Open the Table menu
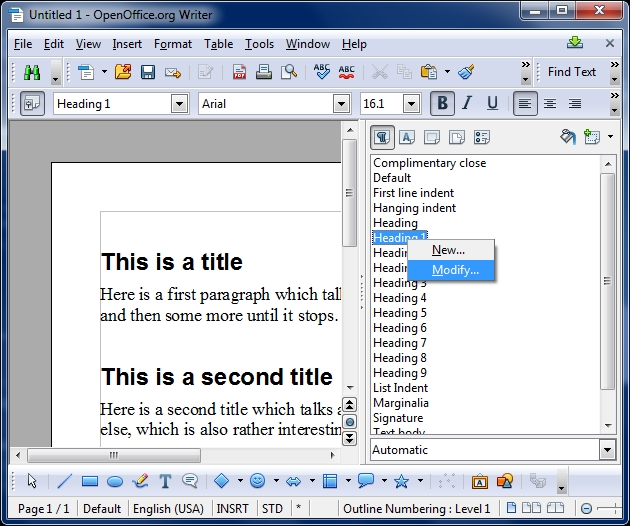The height and width of the screenshot is (526, 630). [219, 44]
